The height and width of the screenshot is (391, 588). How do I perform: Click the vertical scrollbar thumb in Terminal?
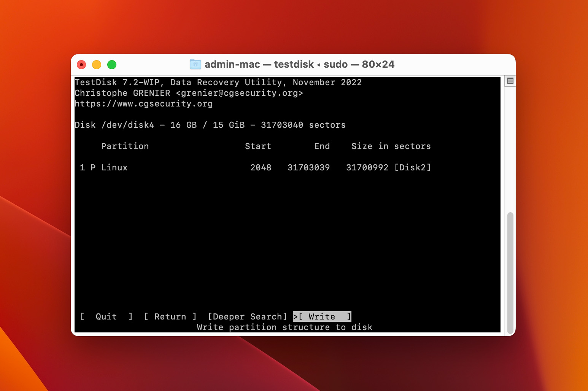[x=510, y=273]
